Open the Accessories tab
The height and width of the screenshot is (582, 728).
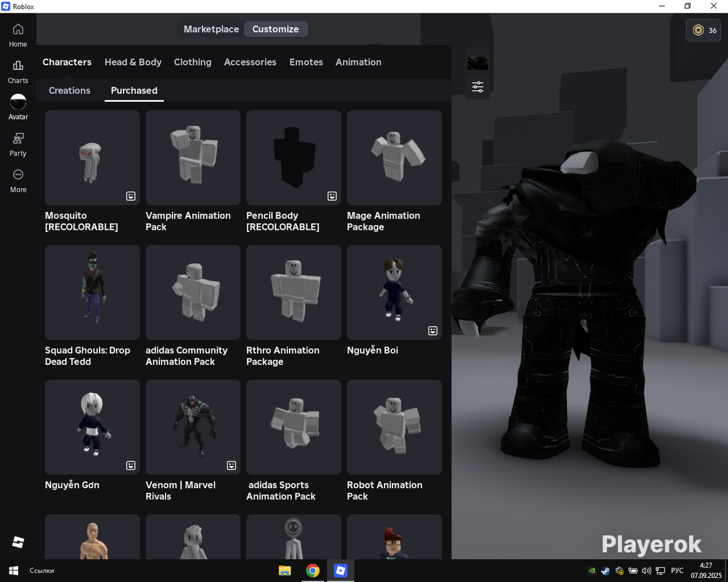pos(250,62)
